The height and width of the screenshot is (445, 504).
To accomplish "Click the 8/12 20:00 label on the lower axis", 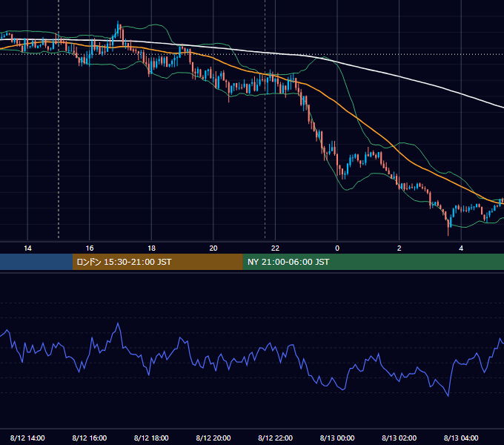I will pyautogui.click(x=213, y=438).
